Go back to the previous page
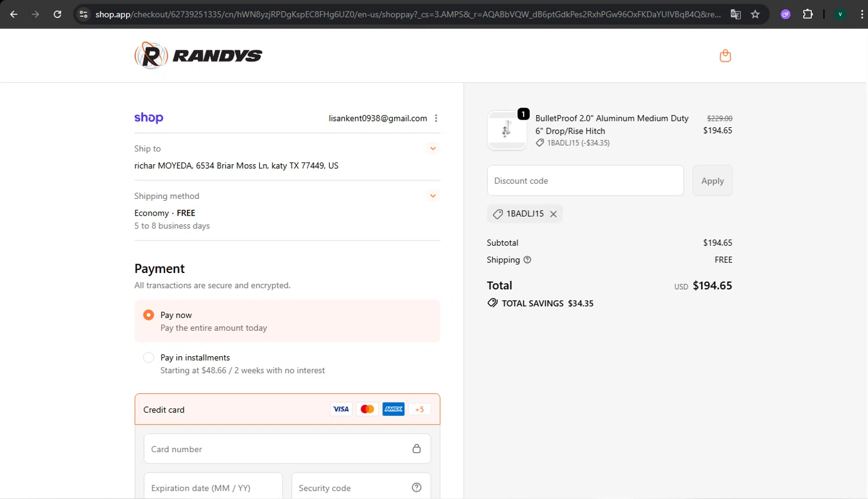 (x=14, y=14)
